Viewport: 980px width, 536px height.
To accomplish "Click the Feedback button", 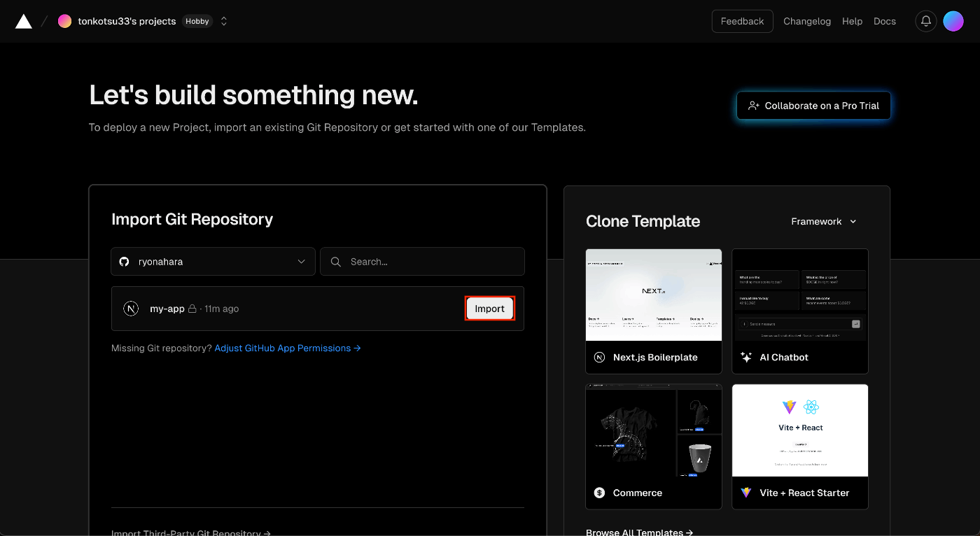I will [x=743, y=21].
